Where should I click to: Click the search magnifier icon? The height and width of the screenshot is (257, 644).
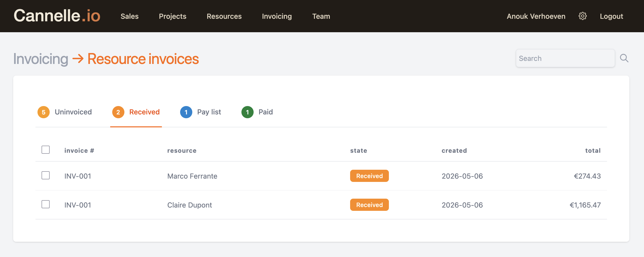tap(624, 58)
